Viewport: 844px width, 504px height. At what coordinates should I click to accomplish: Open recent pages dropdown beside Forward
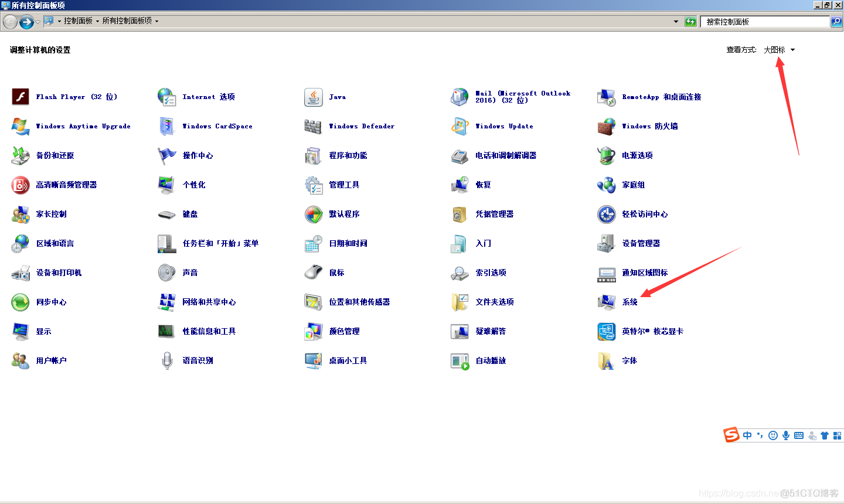38,22
